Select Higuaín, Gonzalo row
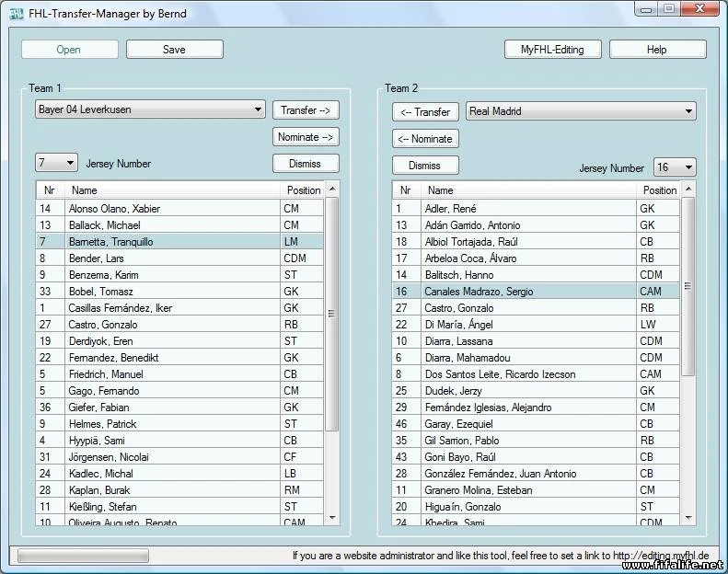Image resolution: width=728 pixels, height=574 pixels. pyautogui.click(x=537, y=507)
